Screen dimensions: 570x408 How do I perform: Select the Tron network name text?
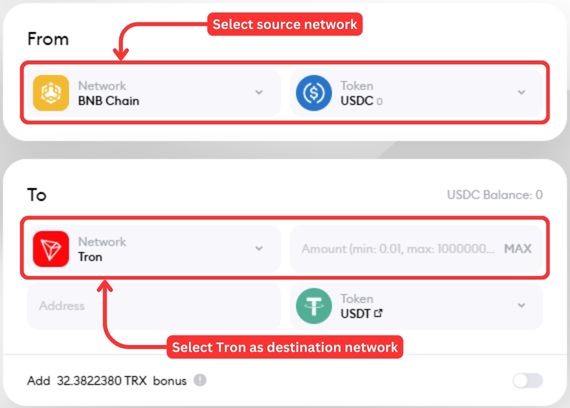pyautogui.click(x=90, y=257)
